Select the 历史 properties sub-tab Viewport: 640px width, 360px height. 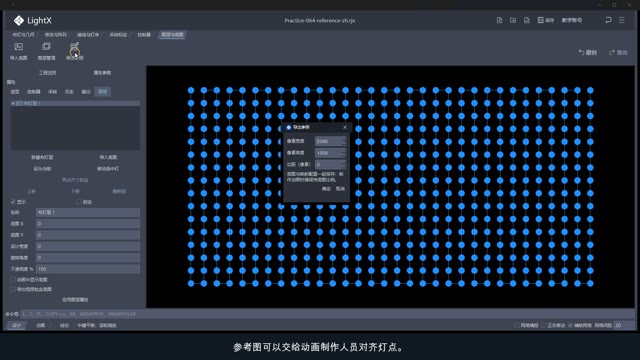[x=69, y=92]
